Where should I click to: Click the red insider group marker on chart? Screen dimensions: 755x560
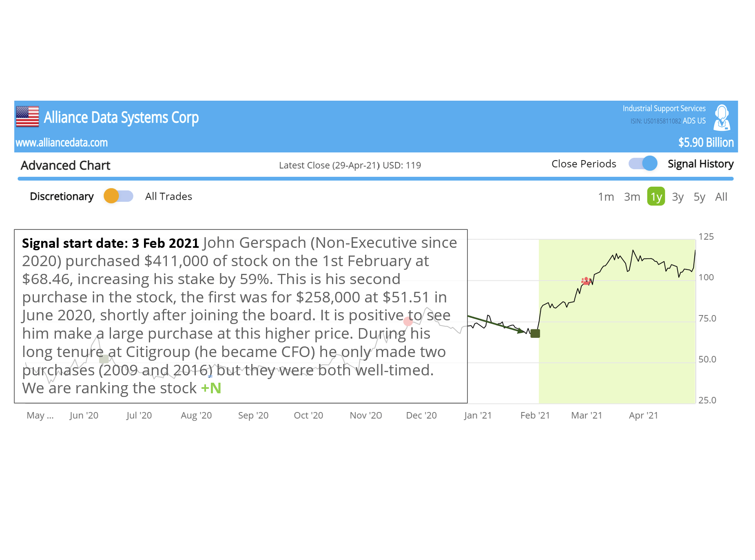tap(586, 281)
